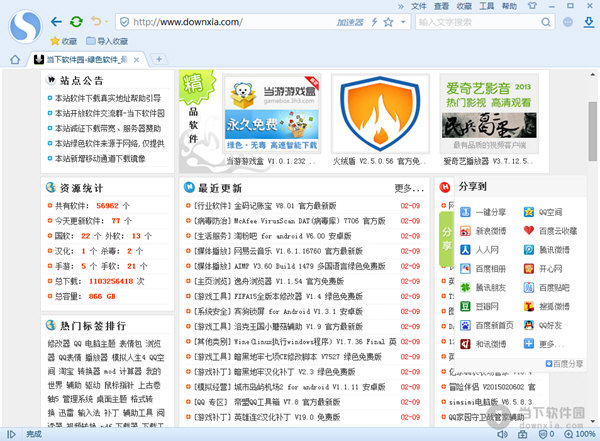Viewport: 600px width, 441px height.
Task: Click 更多... link in 最近更新
Action: point(409,188)
